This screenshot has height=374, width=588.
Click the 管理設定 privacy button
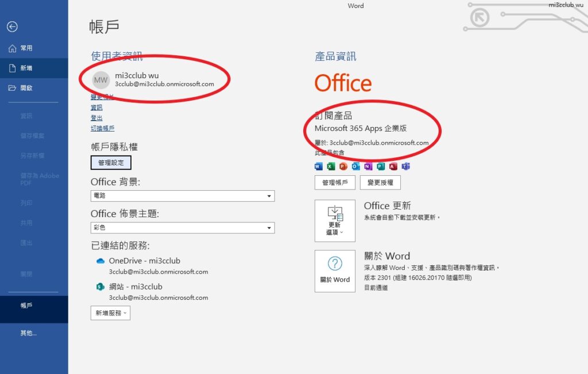(x=111, y=163)
